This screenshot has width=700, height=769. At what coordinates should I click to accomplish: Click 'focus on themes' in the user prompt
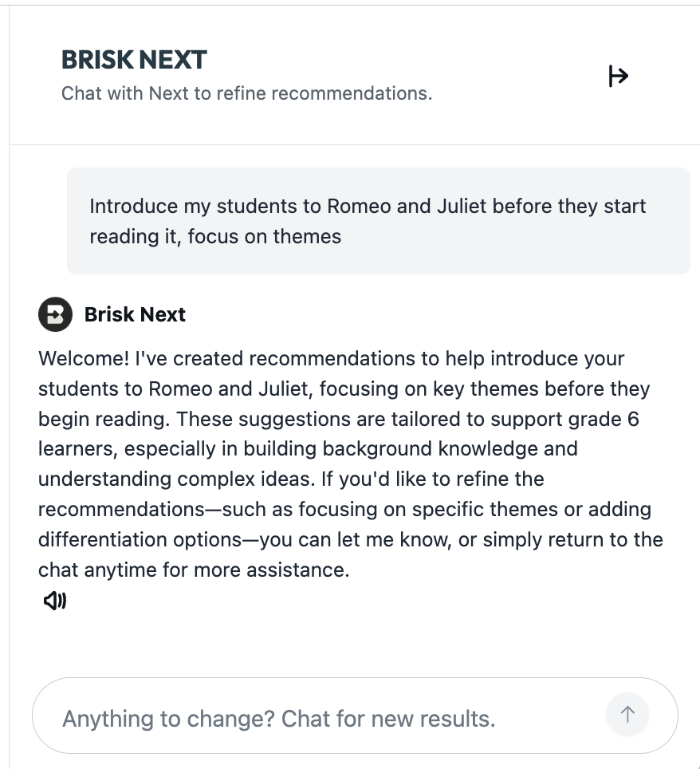pos(264,237)
